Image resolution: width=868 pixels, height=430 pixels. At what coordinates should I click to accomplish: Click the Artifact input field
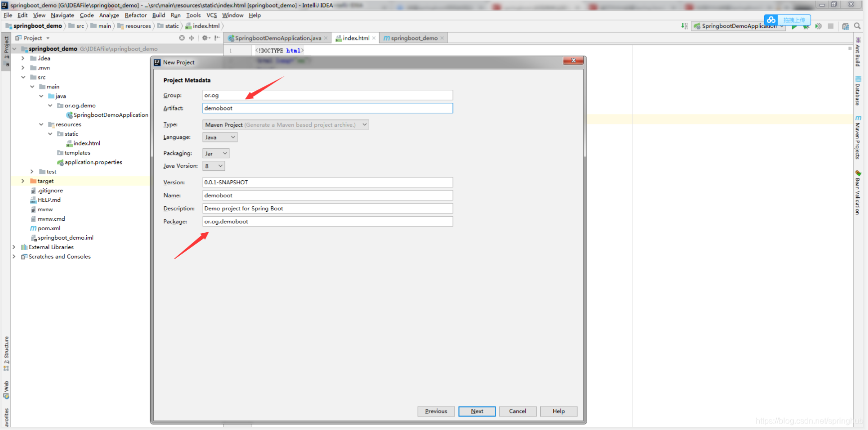(x=328, y=108)
